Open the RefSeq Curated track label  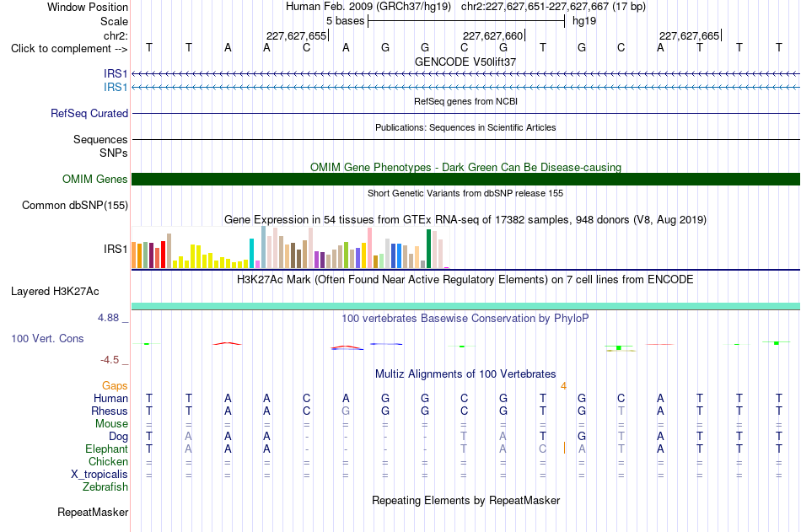[89, 114]
